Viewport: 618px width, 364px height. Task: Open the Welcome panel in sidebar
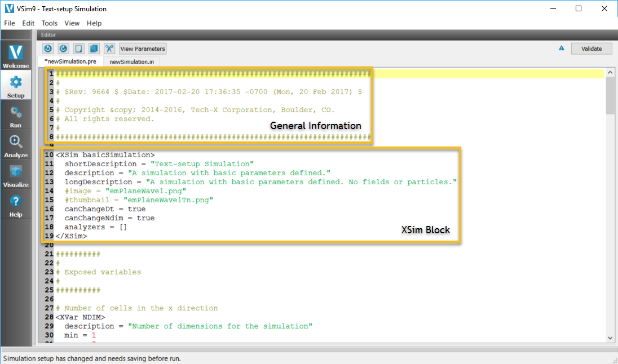16,56
